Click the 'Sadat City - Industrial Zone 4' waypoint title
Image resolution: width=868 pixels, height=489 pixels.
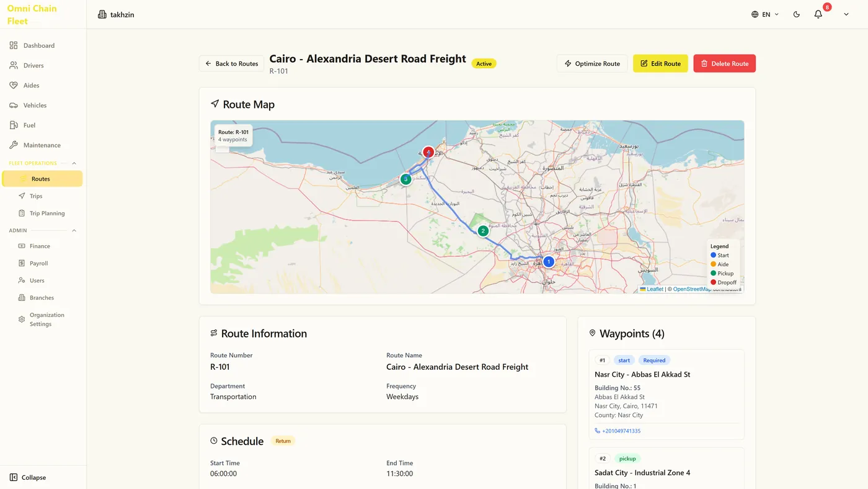coord(642,472)
